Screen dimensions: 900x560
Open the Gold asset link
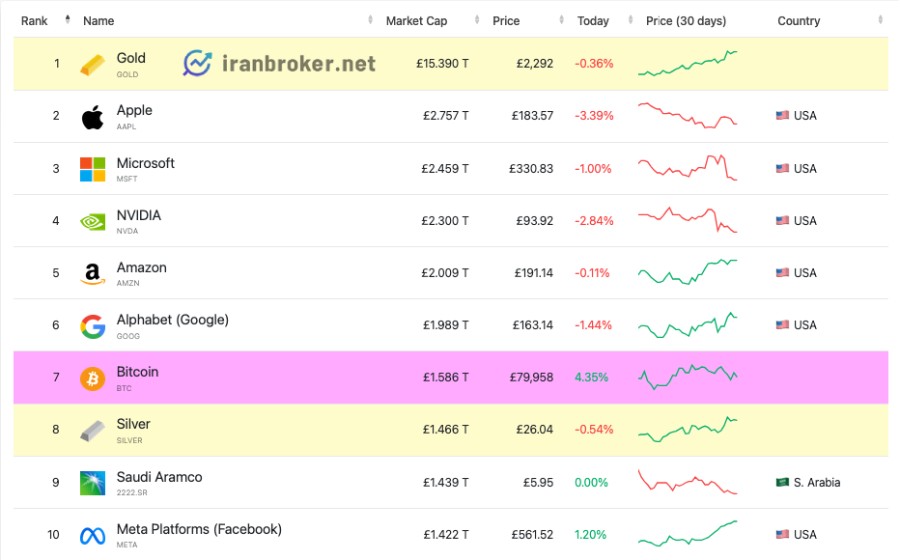[131, 58]
